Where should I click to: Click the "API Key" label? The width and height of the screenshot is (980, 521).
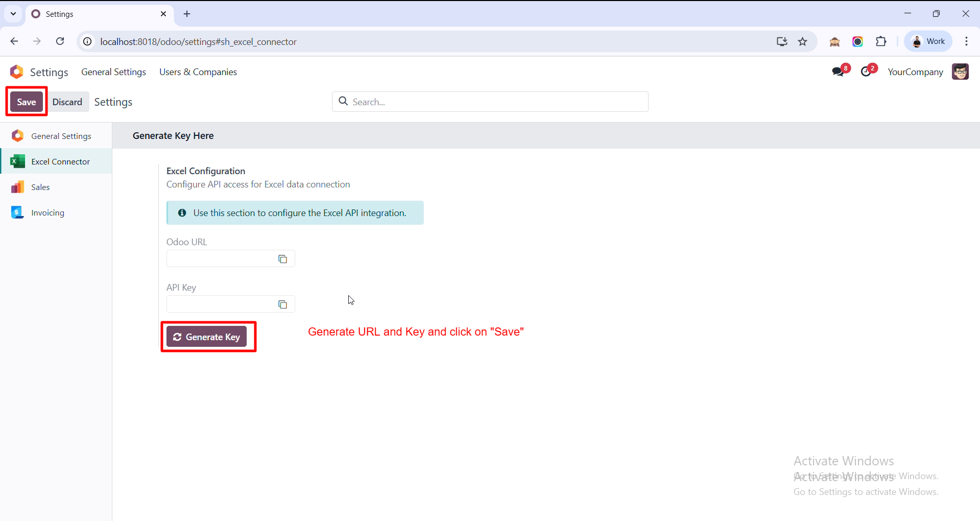pos(181,288)
